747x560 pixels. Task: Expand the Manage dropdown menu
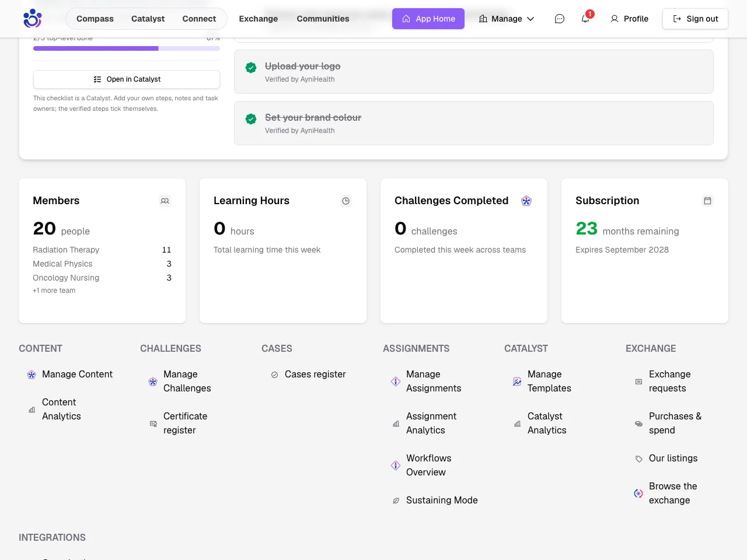point(507,19)
